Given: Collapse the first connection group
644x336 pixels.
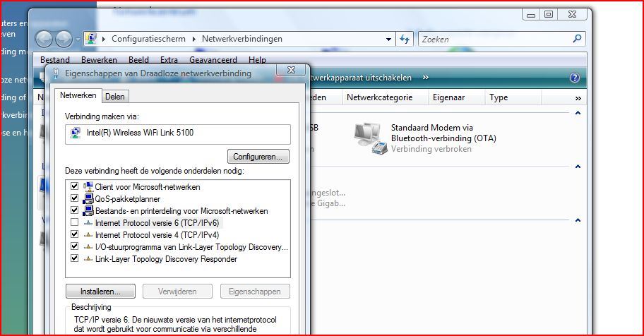Looking at the screenshot, I should coord(578,113).
